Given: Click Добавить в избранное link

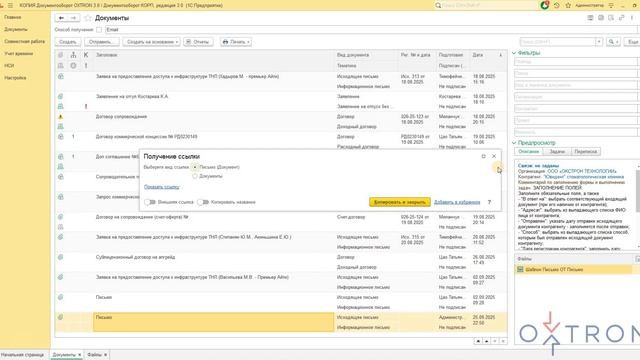Looking at the screenshot, I should [457, 202].
